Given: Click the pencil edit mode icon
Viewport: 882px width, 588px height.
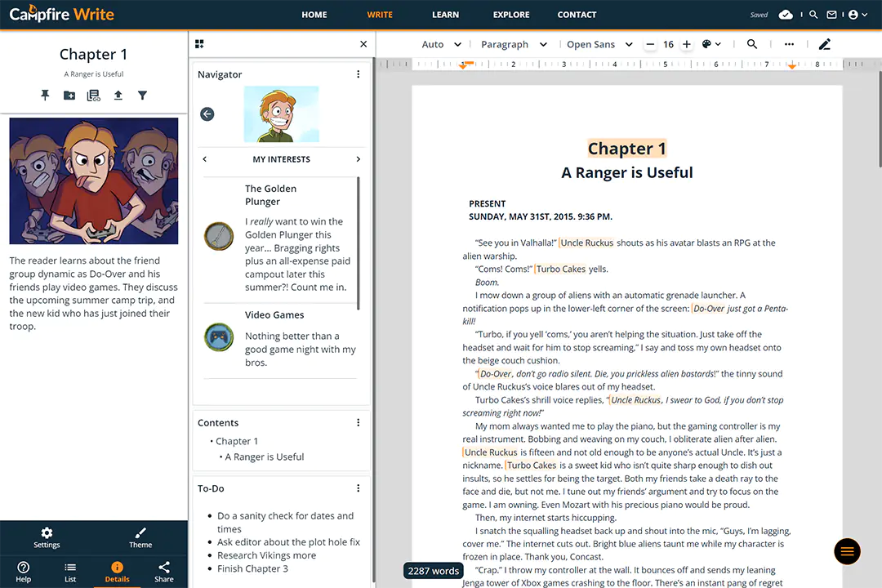Looking at the screenshot, I should (x=824, y=44).
